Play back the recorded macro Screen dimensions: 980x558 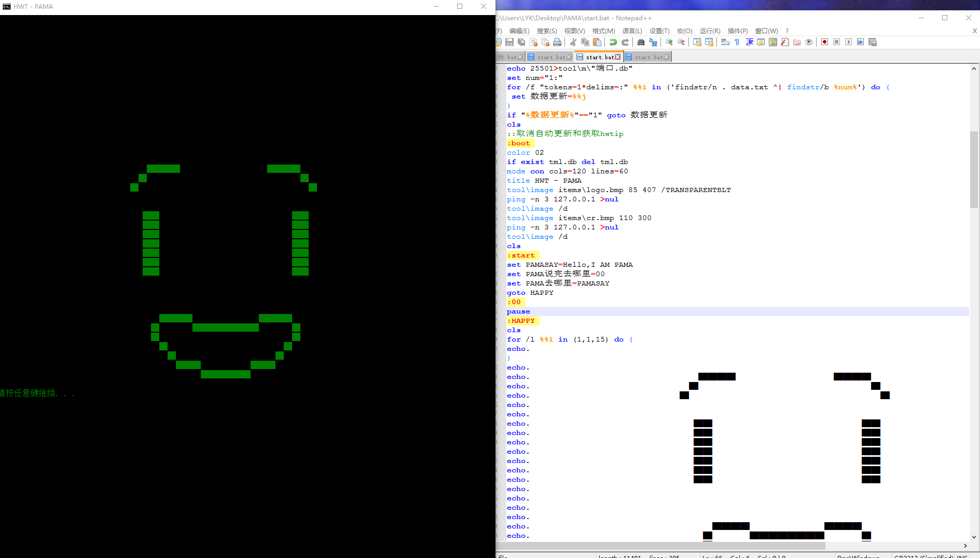(x=849, y=42)
